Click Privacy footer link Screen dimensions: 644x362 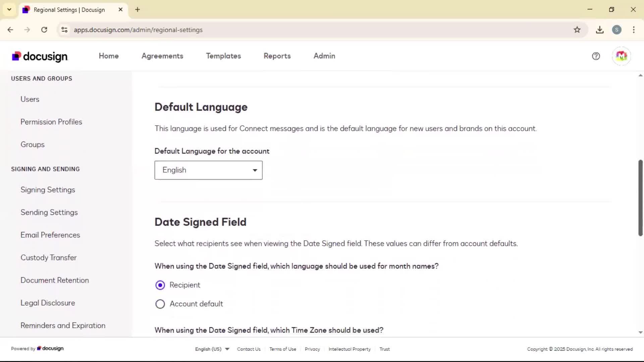click(x=312, y=349)
